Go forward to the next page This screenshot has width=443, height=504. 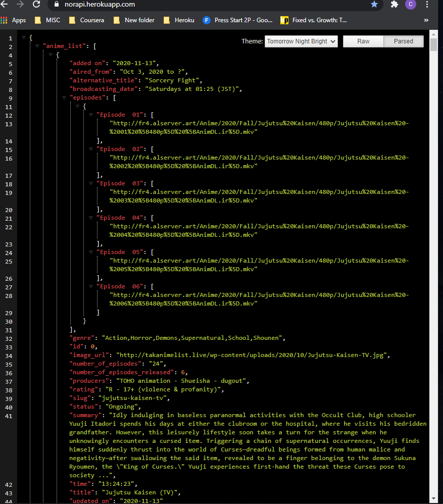click(x=20, y=4)
